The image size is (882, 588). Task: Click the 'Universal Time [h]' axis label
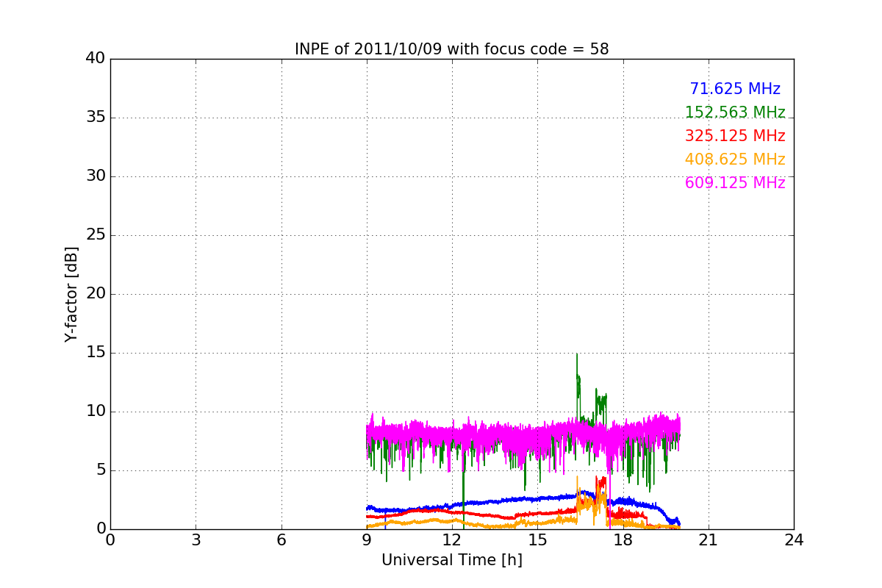[451, 560]
